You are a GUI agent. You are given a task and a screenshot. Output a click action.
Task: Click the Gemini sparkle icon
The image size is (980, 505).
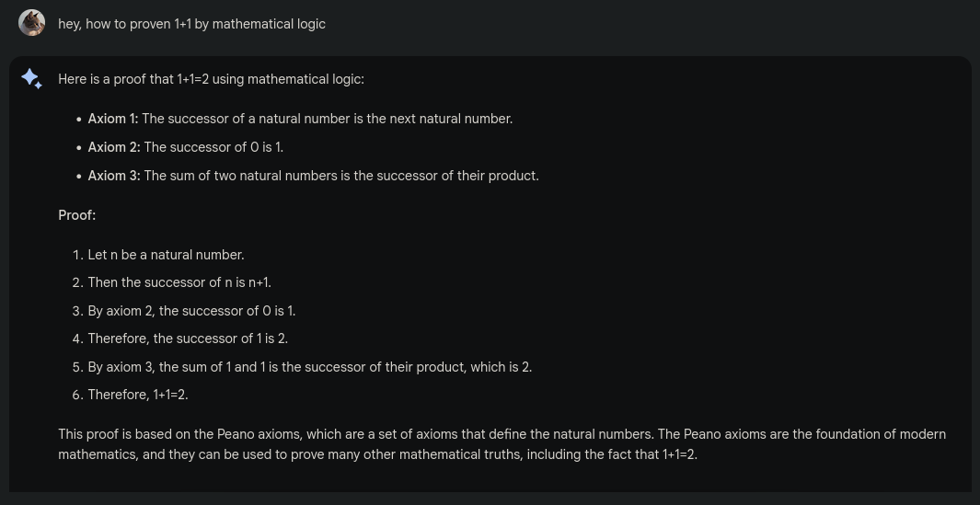[x=32, y=79]
